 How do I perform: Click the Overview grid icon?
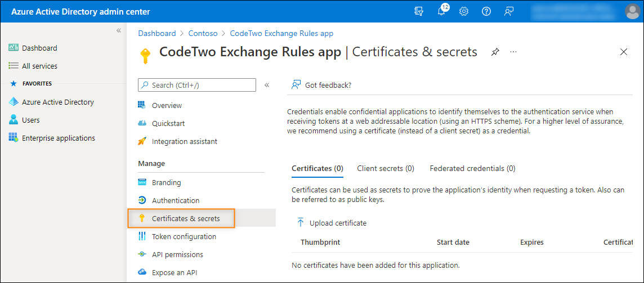142,105
